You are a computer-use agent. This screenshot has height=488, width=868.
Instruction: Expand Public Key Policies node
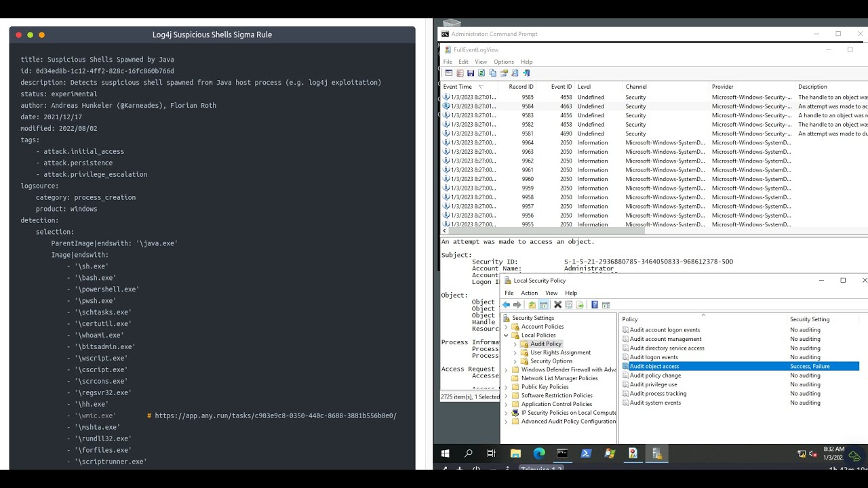coord(506,387)
